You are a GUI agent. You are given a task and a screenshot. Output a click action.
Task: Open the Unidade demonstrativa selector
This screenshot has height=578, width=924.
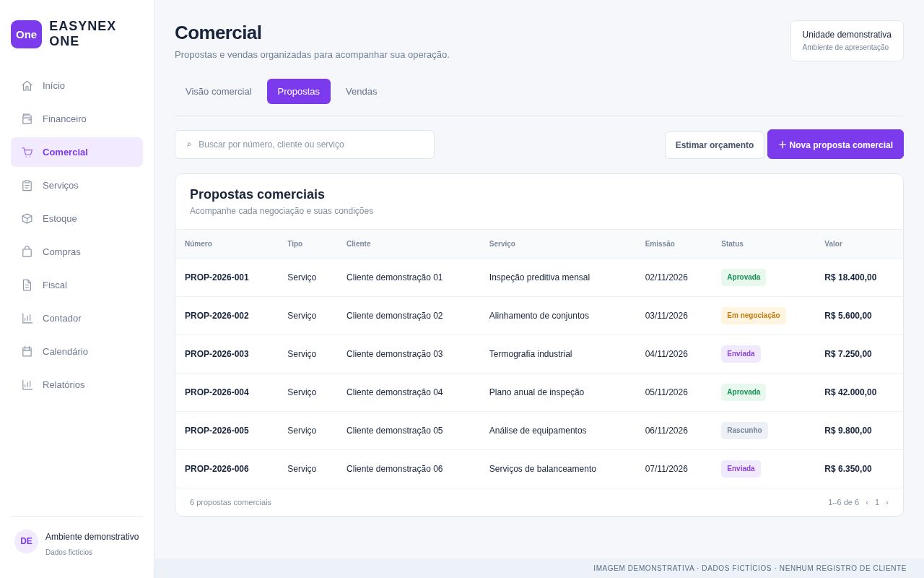(847, 40)
